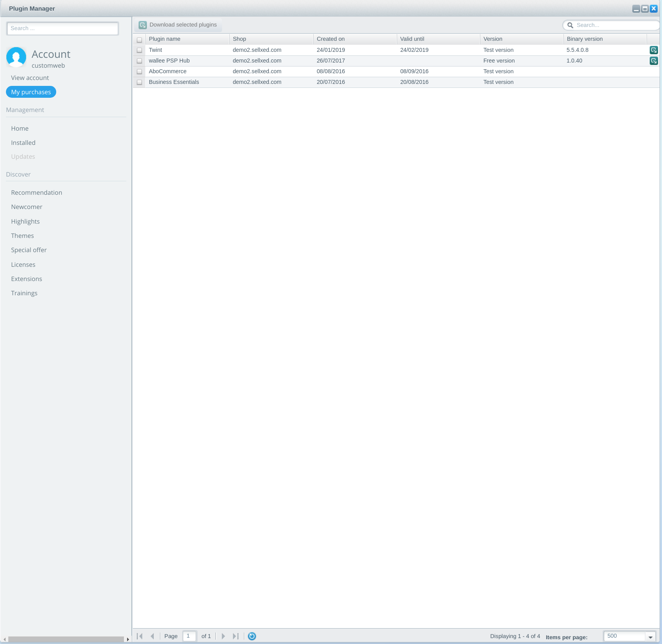Jump to the last page arrow

236,636
